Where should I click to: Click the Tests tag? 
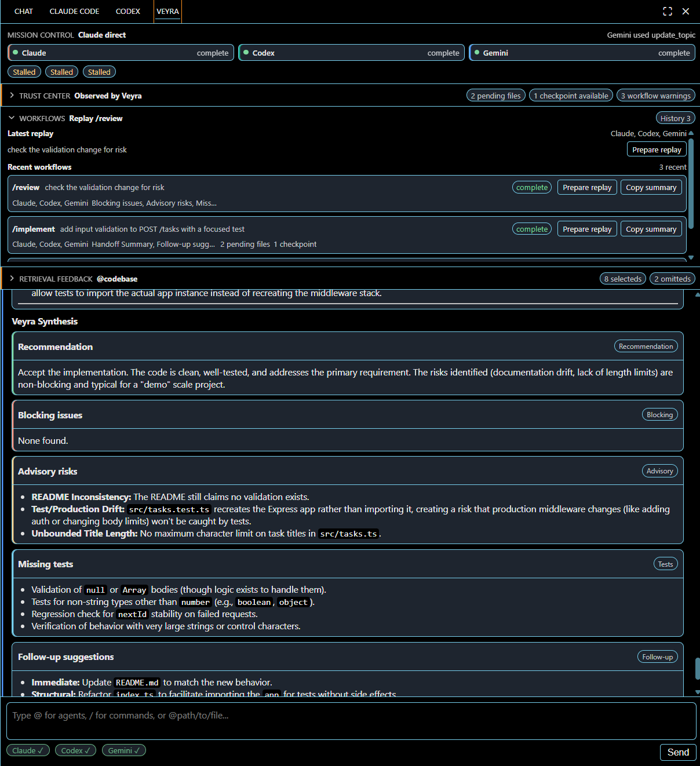pos(665,564)
